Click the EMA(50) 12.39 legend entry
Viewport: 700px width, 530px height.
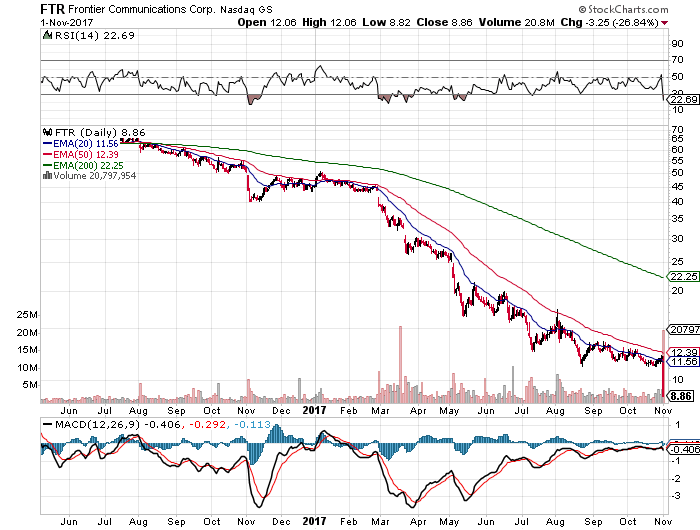click(81, 154)
